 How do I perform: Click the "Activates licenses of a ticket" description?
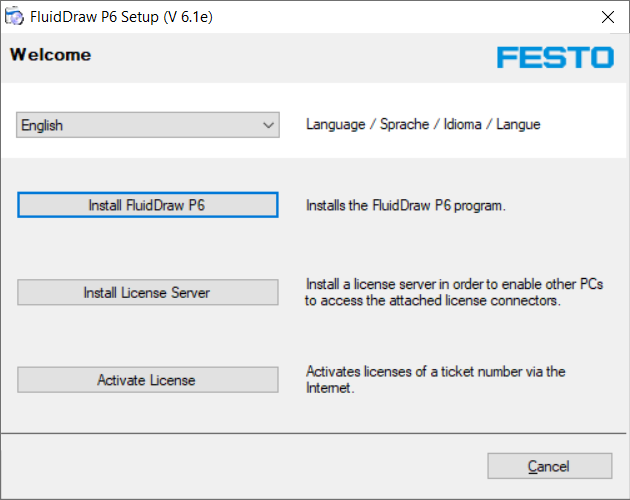pos(435,379)
